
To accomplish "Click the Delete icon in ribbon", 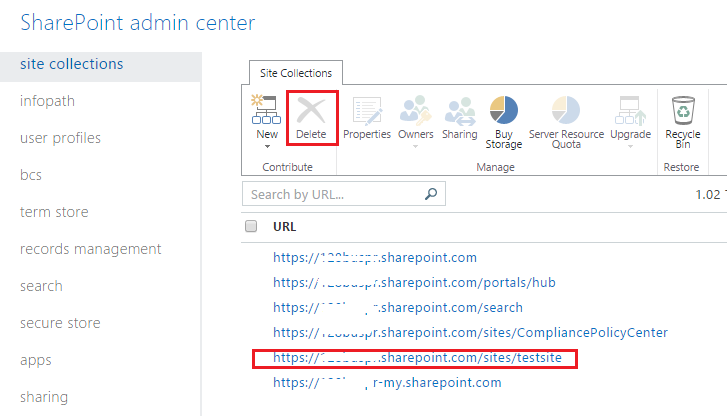I will tap(311, 111).
